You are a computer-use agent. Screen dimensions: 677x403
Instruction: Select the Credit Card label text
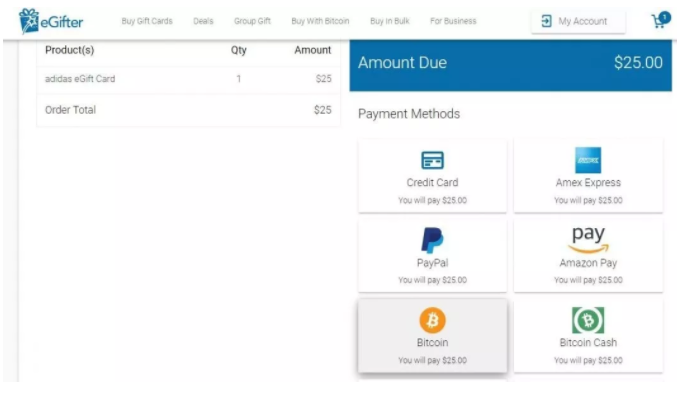432,182
